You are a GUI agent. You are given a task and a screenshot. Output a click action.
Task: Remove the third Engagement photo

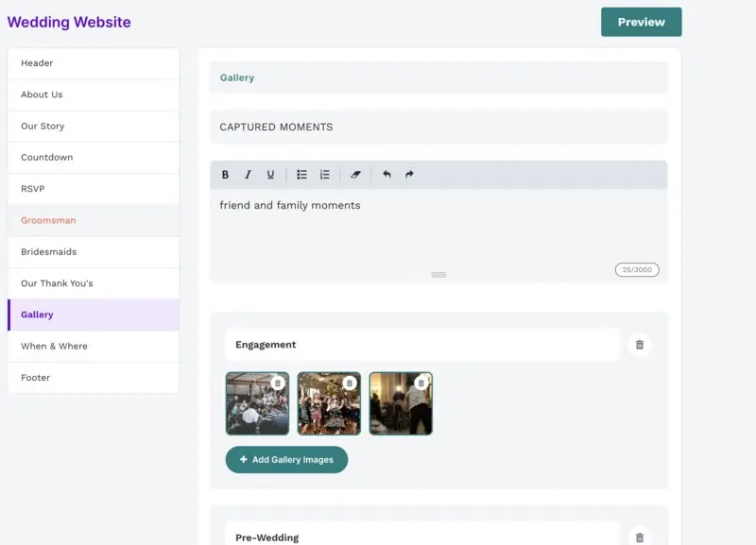(x=421, y=383)
